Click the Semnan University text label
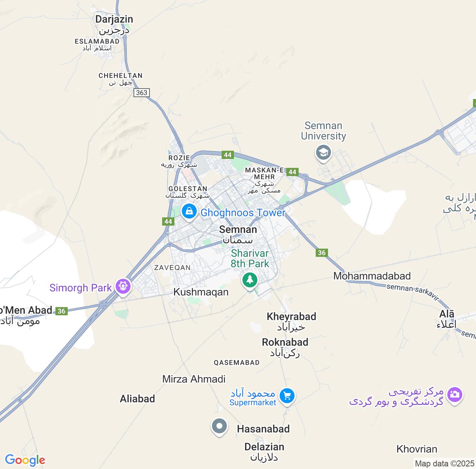This screenshot has width=476, height=469. click(x=324, y=131)
